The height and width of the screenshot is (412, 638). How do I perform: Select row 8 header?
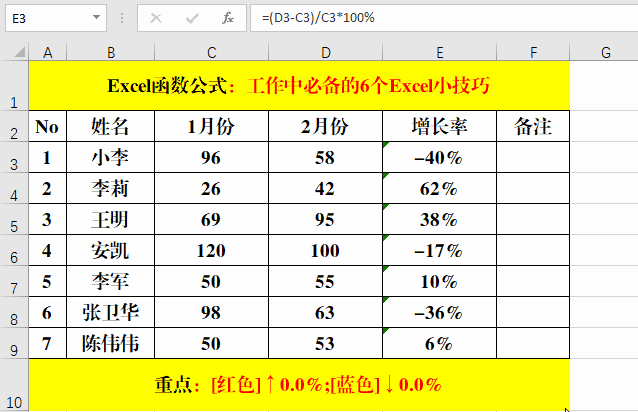point(14,312)
